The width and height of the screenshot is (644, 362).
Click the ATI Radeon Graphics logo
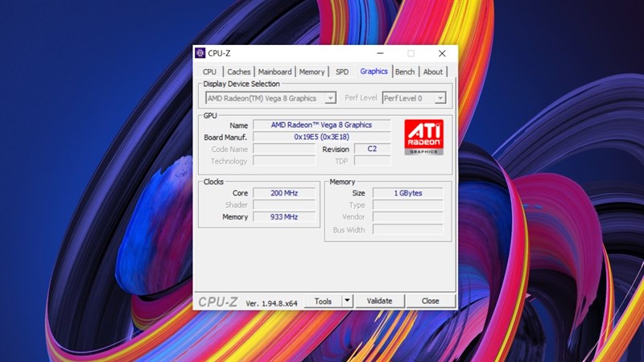point(423,138)
